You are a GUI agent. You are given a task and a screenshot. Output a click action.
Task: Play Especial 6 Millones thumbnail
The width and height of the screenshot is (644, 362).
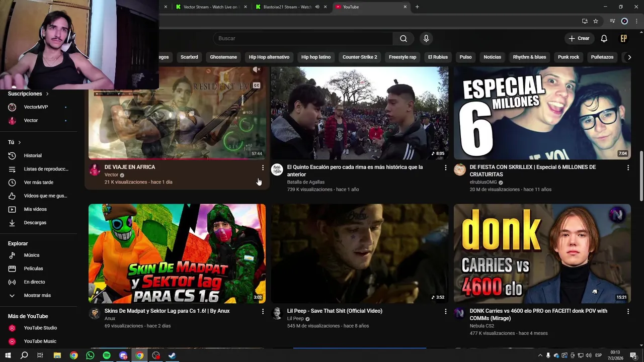(542, 113)
